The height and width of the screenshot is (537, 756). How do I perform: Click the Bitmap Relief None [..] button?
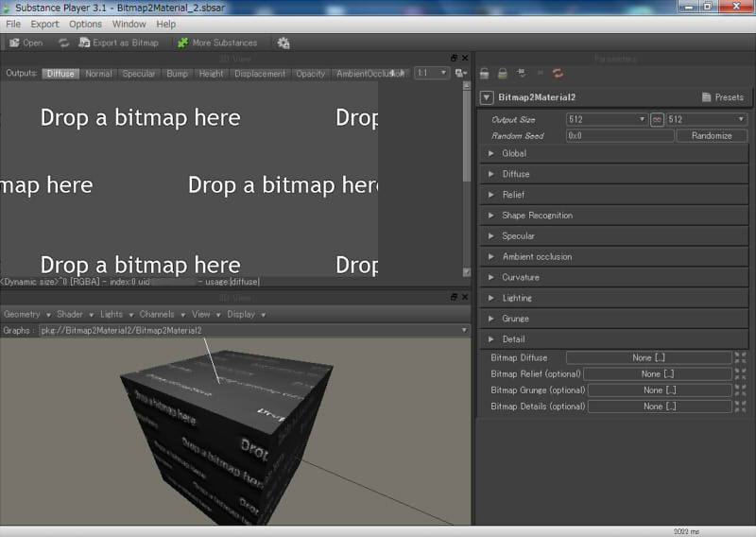pos(658,374)
